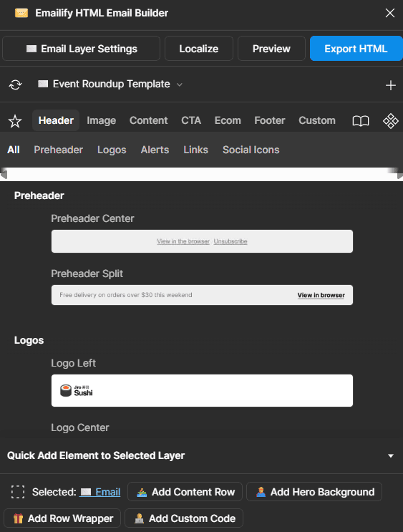Open Email Layer Settings
This screenshot has height=532, width=403.
point(81,49)
